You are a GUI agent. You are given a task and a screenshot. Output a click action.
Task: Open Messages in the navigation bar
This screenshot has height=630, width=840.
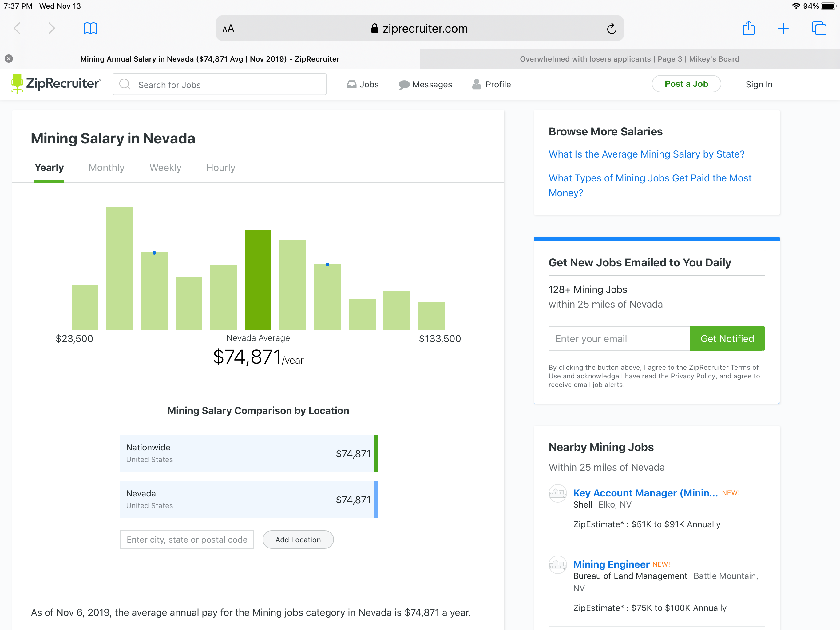click(425, 84)
